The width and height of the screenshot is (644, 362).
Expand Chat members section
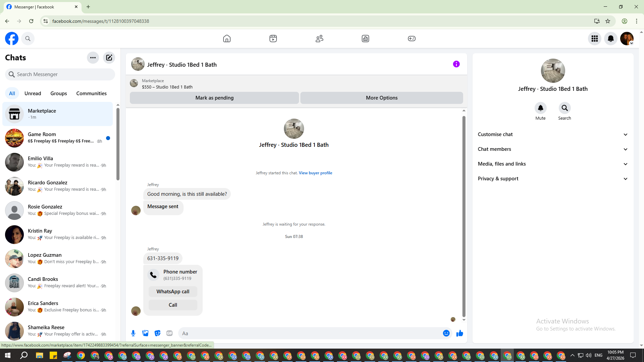tap(553, 149)
